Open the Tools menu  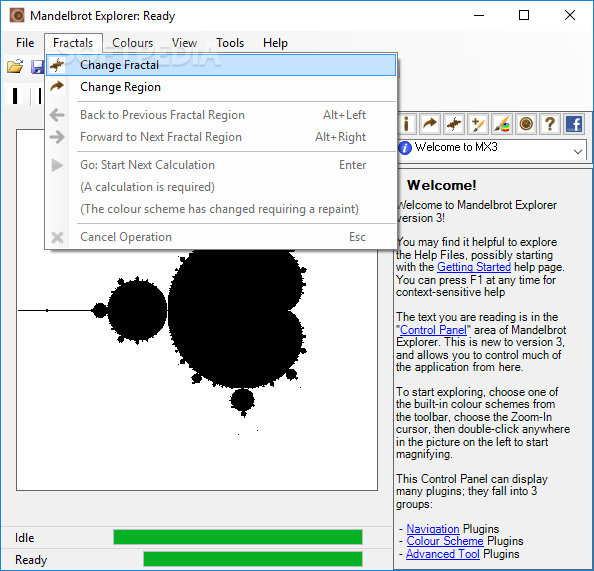(230, 43)
